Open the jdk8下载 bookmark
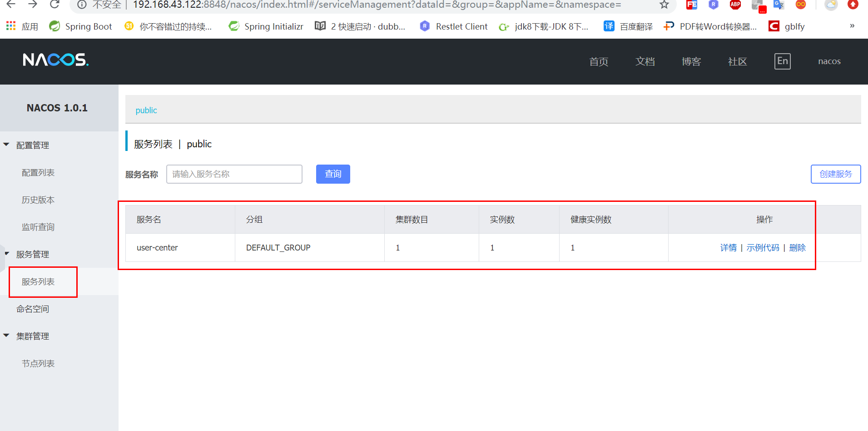868x431 pixels. 543,26
